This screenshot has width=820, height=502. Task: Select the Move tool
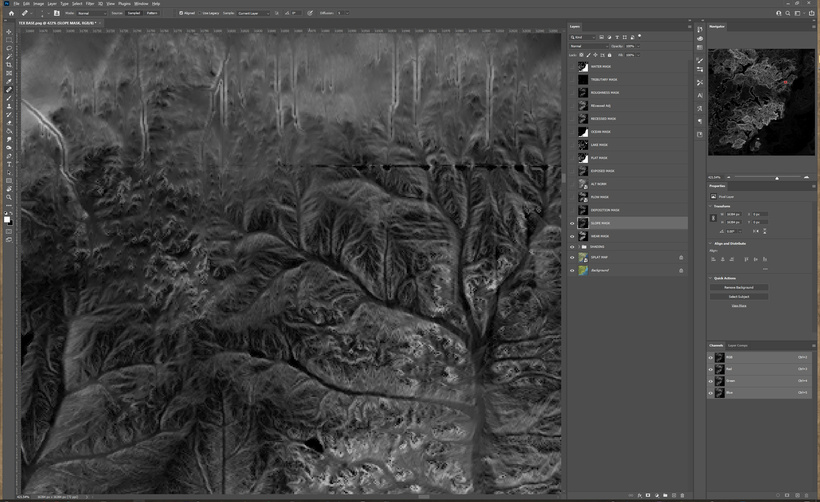[x=9, y=32]
